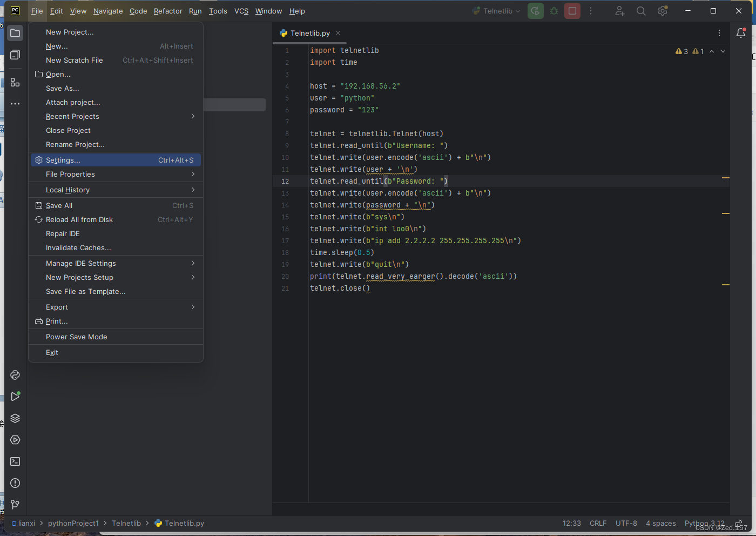This screenshot has height=536, width=756.
Task: Open the Problems tool window
Action: 15,483
